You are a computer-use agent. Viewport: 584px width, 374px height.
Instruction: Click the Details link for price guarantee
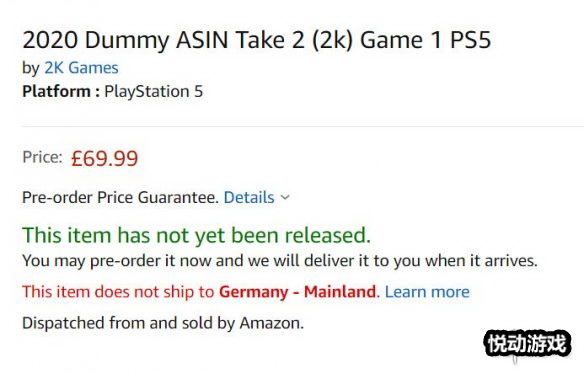point(249,197)
